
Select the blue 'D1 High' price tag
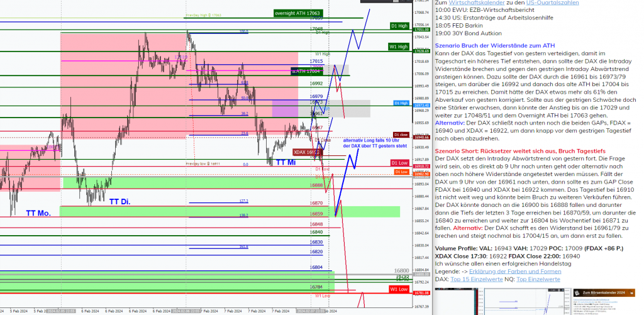point(401,102)
